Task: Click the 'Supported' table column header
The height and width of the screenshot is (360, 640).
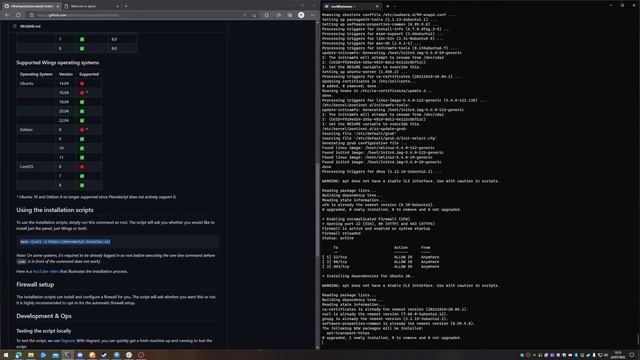Action: pyautogui.click(x=89, y=74)
